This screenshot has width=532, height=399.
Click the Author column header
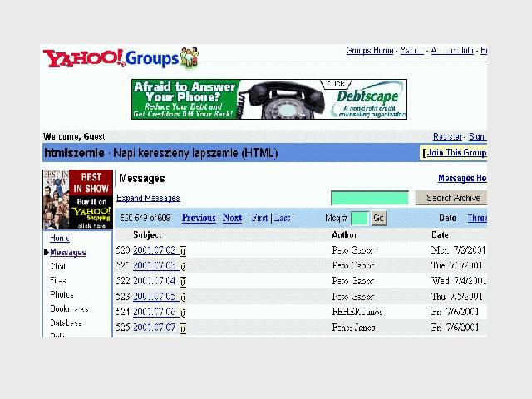[344, 234]
